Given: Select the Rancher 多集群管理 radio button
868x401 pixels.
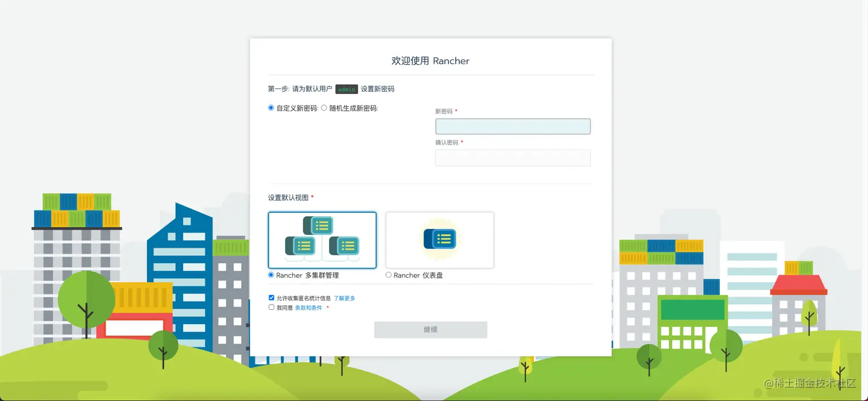Looking at the screenshot, I should click(271, 275).
